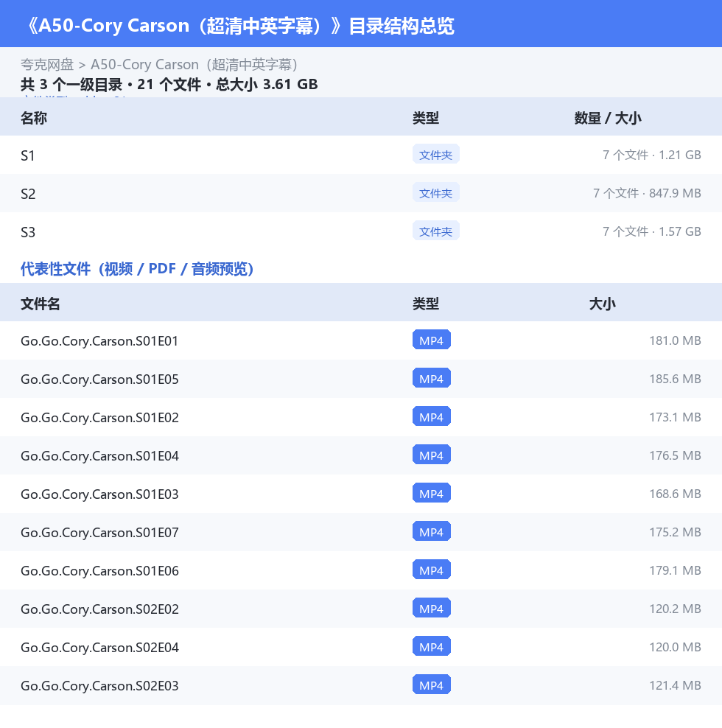722x728 pixels.
Task: Select file Go.Go.Cory.Carson.S02E04
Action: pos(99,647)
